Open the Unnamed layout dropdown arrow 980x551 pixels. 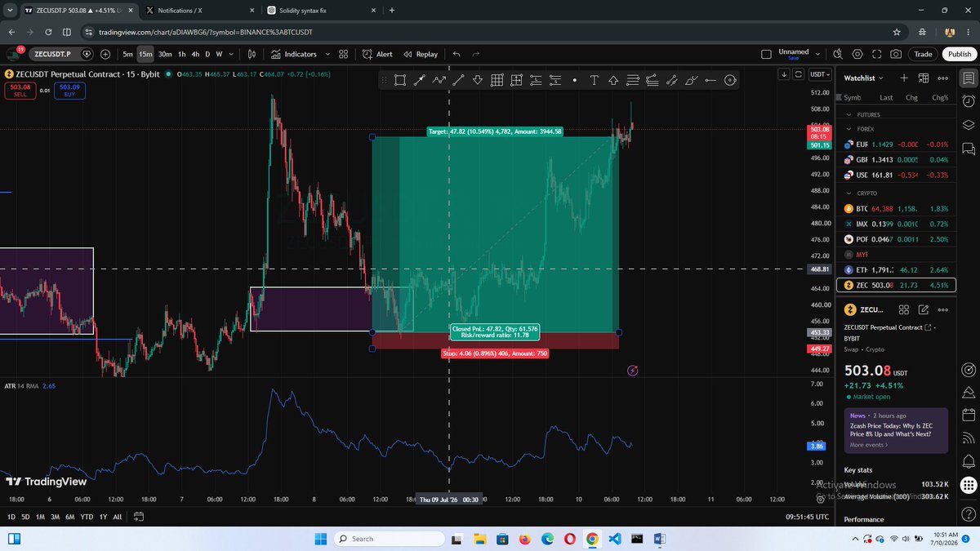coord(817,54)
